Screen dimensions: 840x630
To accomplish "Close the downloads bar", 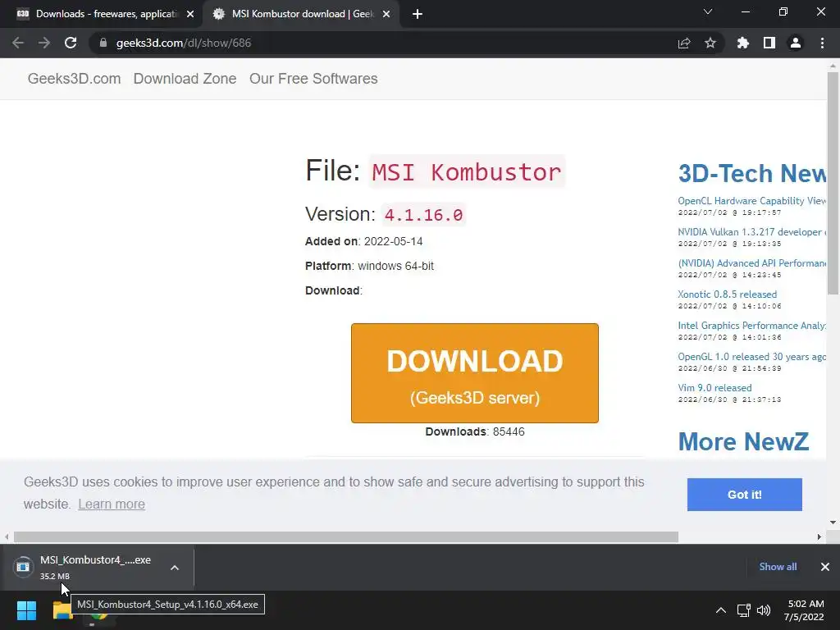I will click(825, 567).
